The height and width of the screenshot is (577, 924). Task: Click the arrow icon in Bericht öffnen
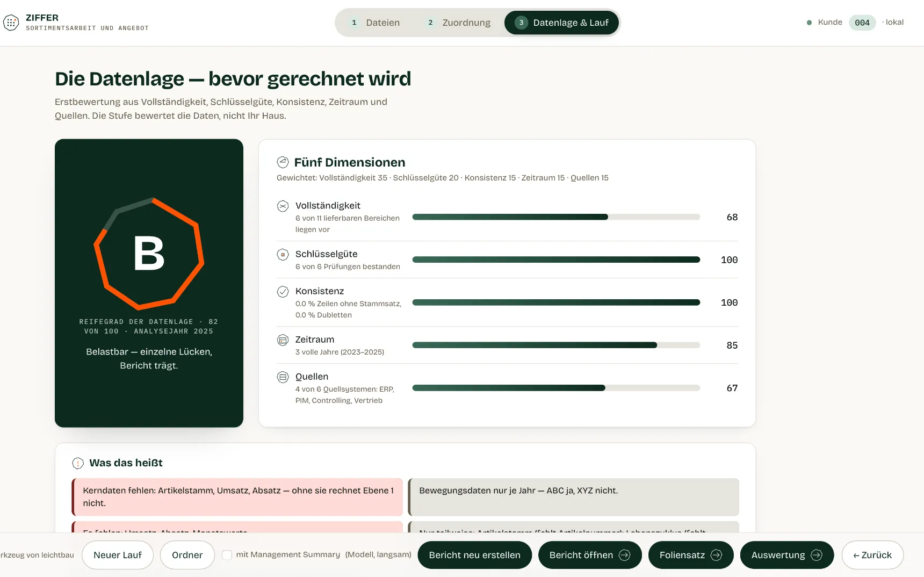click(624, 555)
